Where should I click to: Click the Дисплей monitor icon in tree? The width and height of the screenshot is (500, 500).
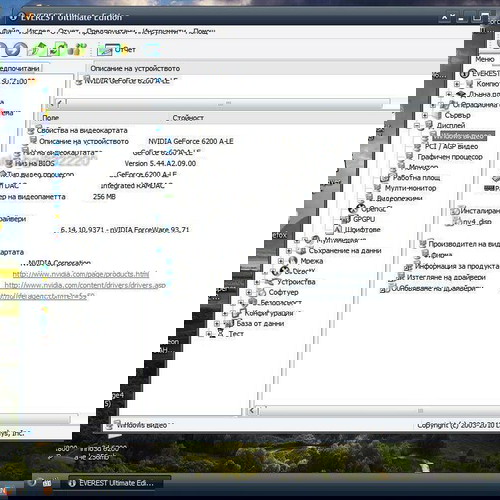(x=428, y=126)
